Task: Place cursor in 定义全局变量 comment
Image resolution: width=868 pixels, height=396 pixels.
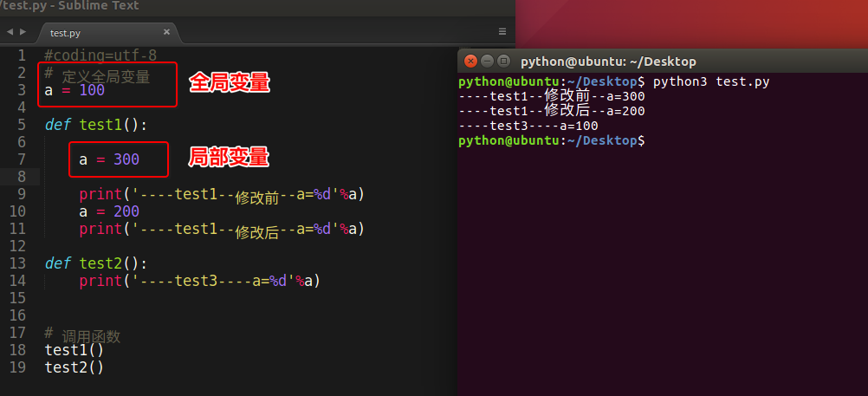Action: point(106,77)
